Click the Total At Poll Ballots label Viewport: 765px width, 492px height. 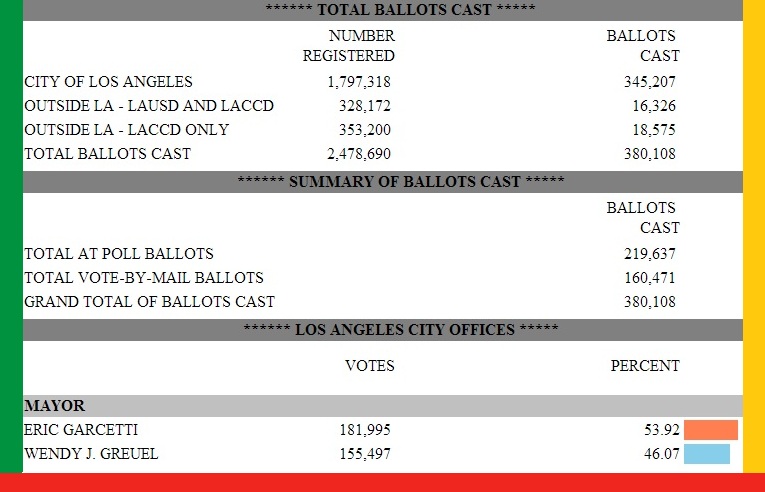(x=119, y=254)
